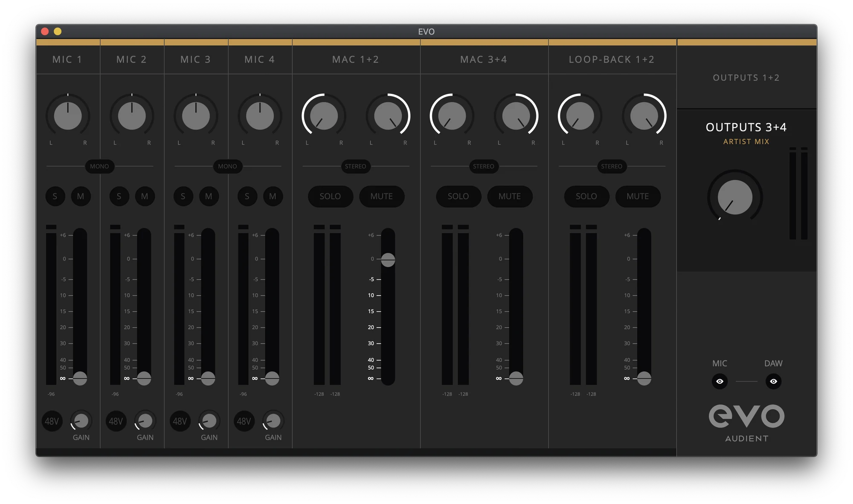Click the MAC 3+4 left pan knob

click(x=452, y=116)
